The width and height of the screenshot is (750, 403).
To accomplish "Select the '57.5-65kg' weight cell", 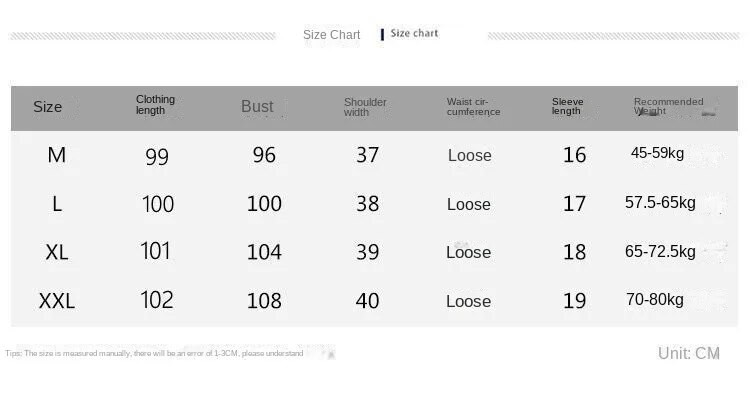I will pos(660,203).
